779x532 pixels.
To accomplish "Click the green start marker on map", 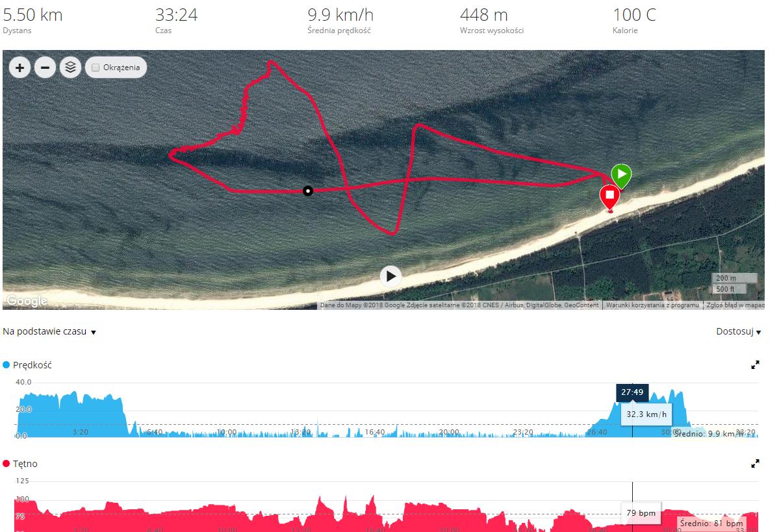I will click(621, 175).
